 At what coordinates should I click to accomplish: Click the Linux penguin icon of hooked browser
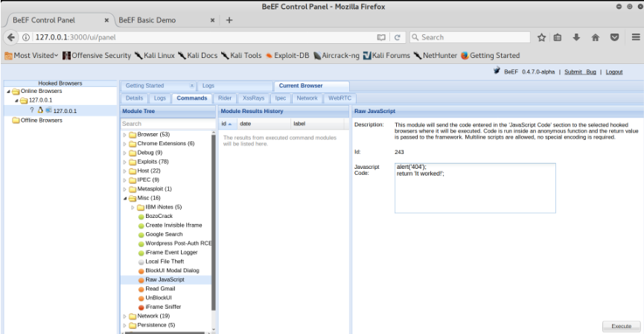[40, 110]
